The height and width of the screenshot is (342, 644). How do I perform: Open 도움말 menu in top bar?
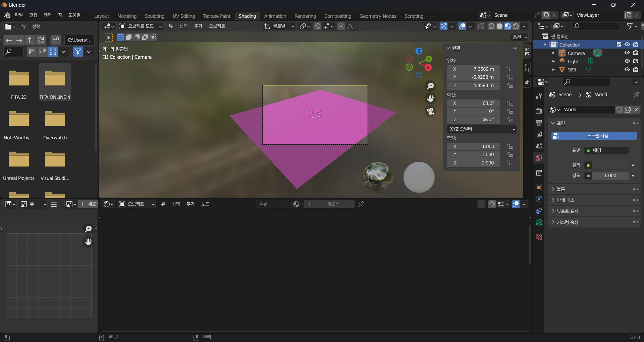point(74,15)
